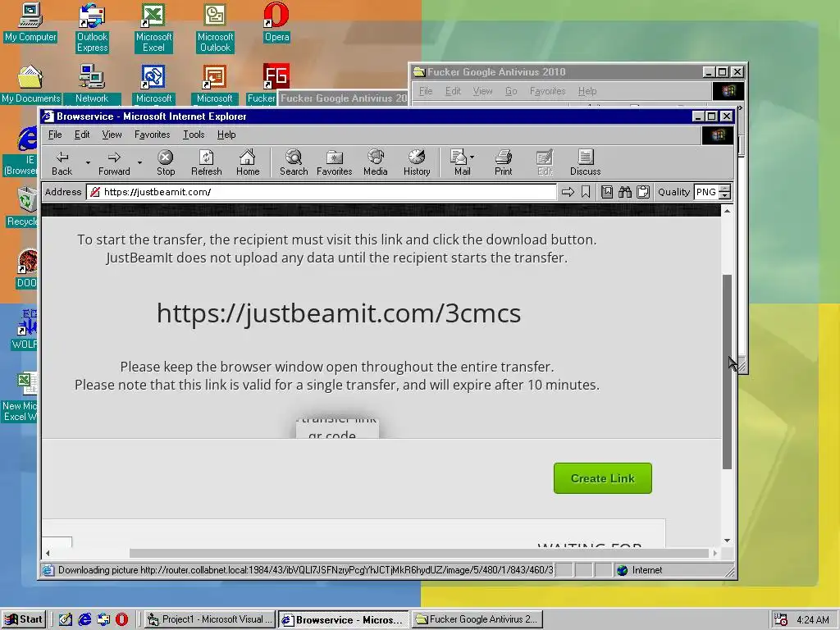Click the green Create Link button
The height and width of the screenshot is (630, 840).
pyautogui.click(x=603, y=478)
